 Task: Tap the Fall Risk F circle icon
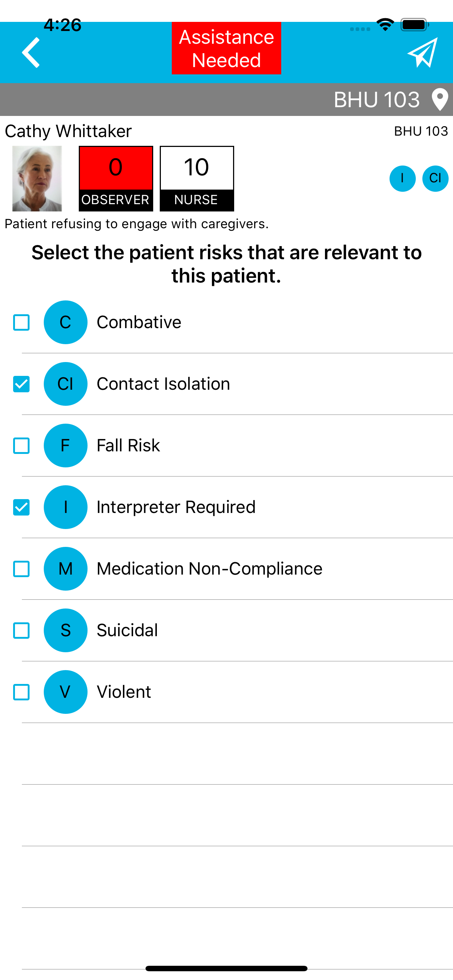pos(66,446)
